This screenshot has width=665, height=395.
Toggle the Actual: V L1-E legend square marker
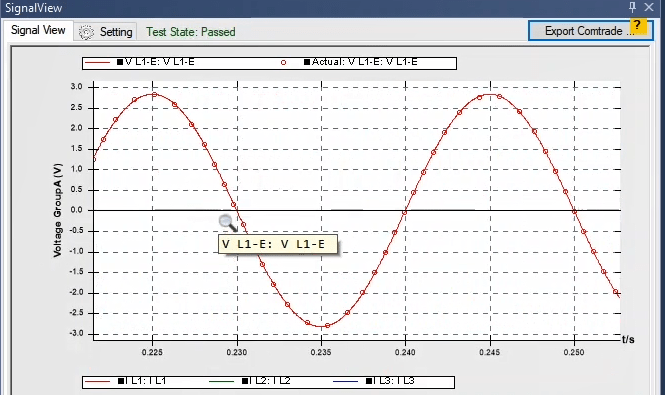[x=307, y=62]
